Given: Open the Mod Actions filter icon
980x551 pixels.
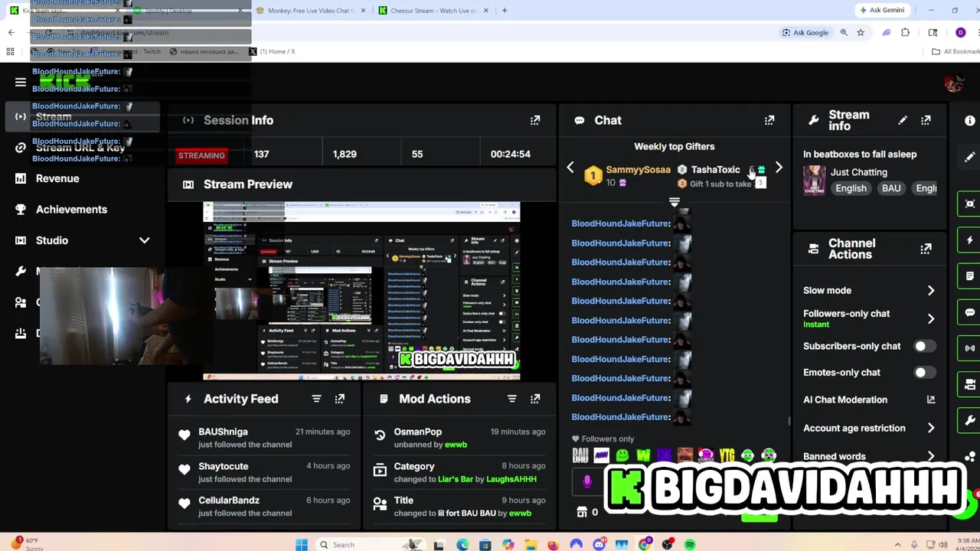Looking at the screenshot, I should (512, 399).
